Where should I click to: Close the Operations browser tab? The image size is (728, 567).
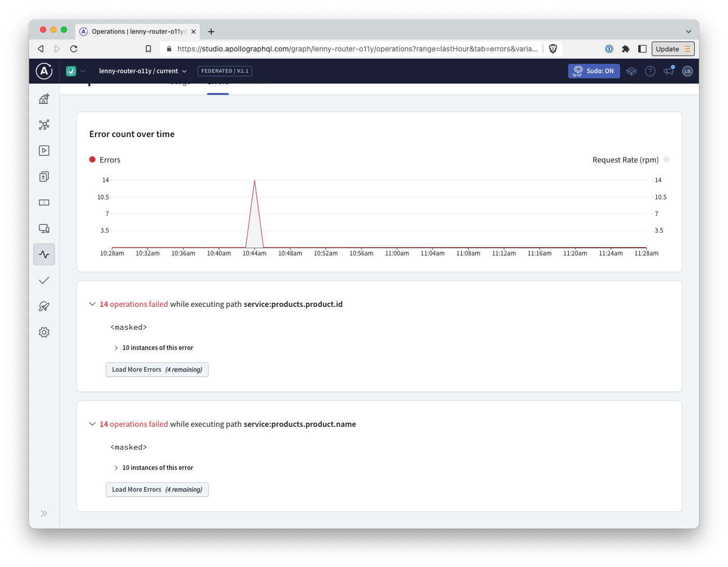[x=194, y=32]
